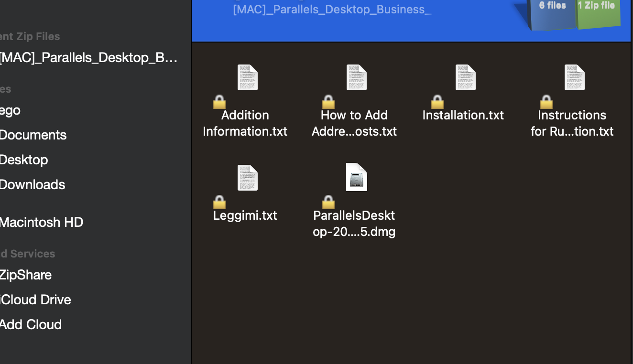Open Desktop in the sidebar

24,160
